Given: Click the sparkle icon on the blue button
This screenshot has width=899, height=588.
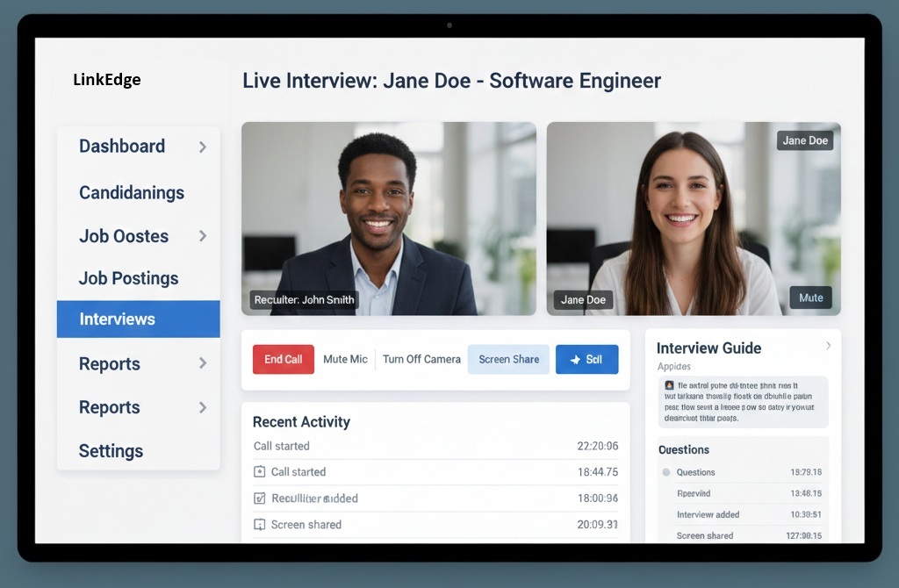Looking at the screenshot, I should [575, 360].
